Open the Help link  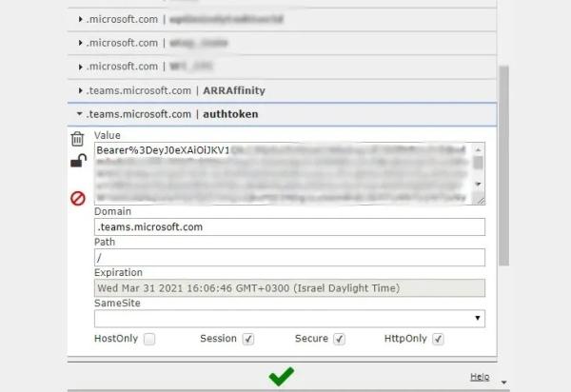tap(480, 377)
